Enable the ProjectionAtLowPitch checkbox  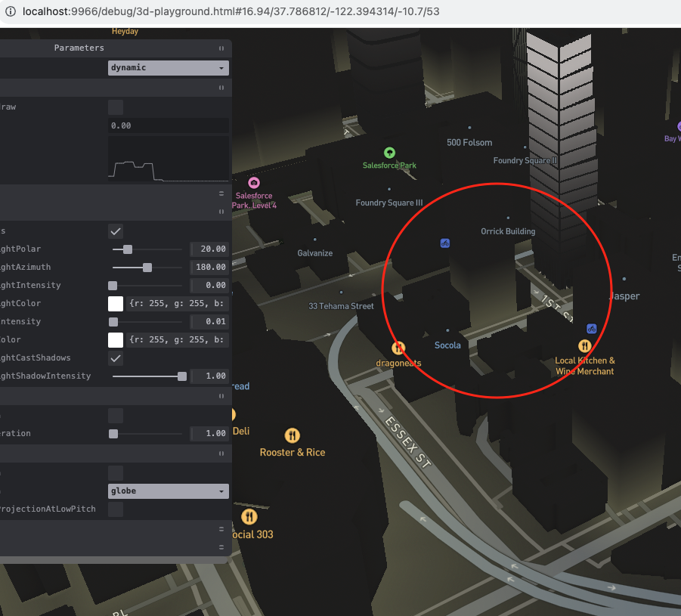coord(115,509)
